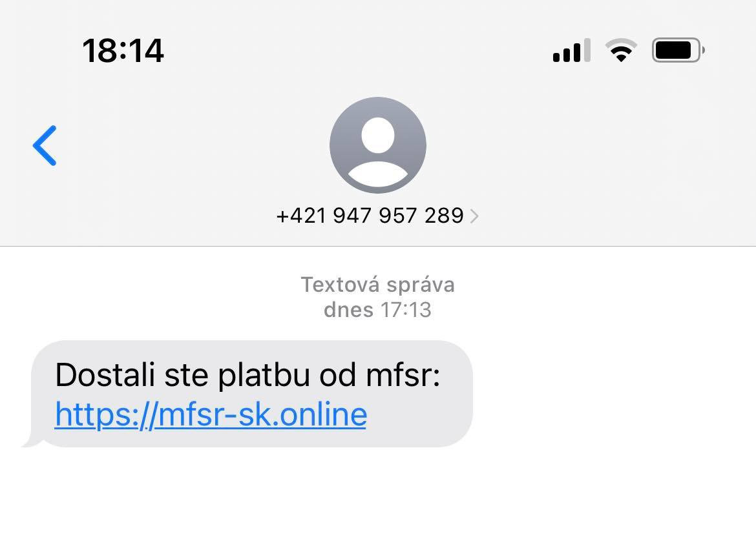Tap the blue back chevron

[45, 145]
